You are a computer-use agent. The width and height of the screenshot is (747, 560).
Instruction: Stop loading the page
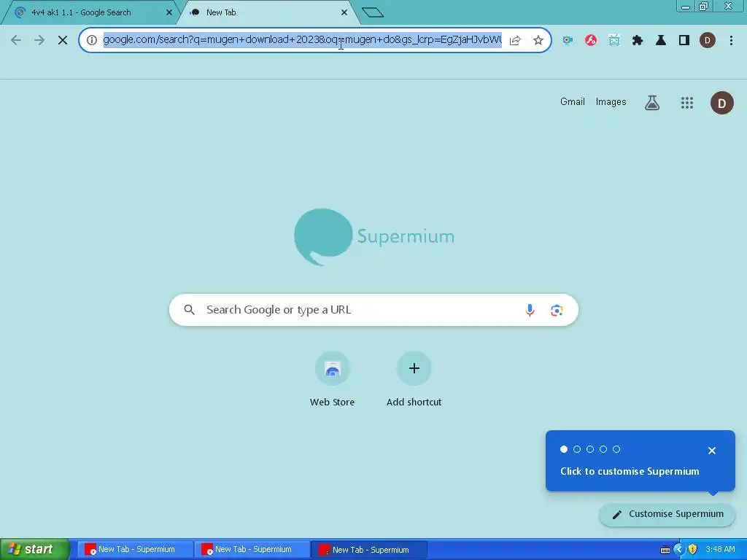coord(63,40)
